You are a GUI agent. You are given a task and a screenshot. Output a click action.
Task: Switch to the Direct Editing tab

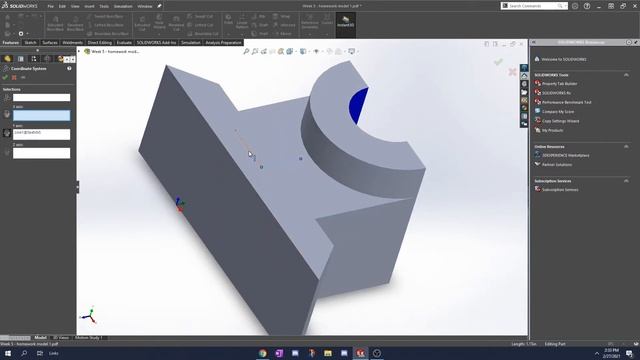pyautogui.click(x=100, y=42)
